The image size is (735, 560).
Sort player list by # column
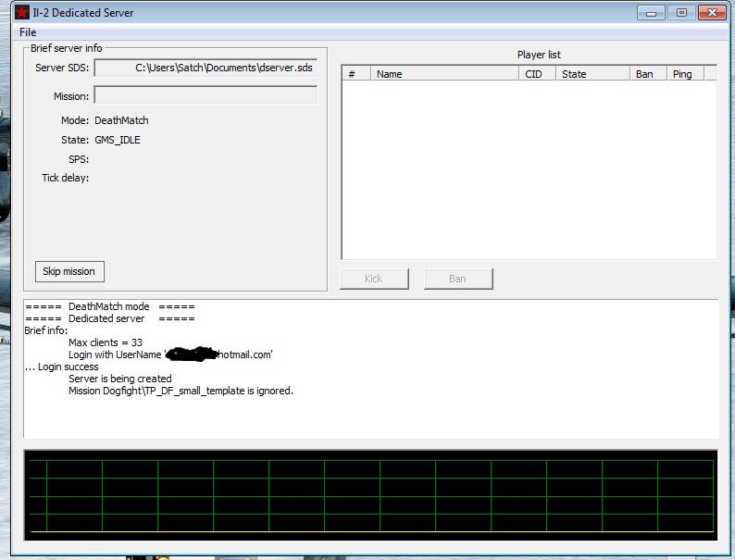356,73
